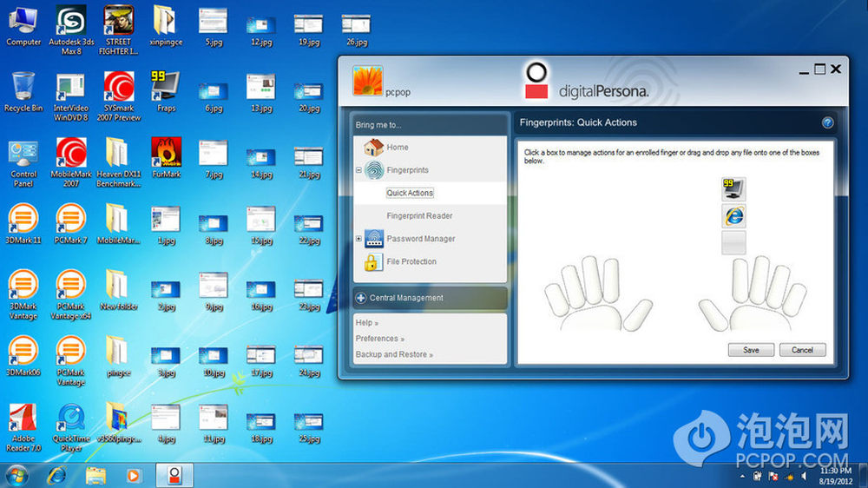Select Fingerprint Reader in the sidebar

pyautogui.click(x=419, y=216)
